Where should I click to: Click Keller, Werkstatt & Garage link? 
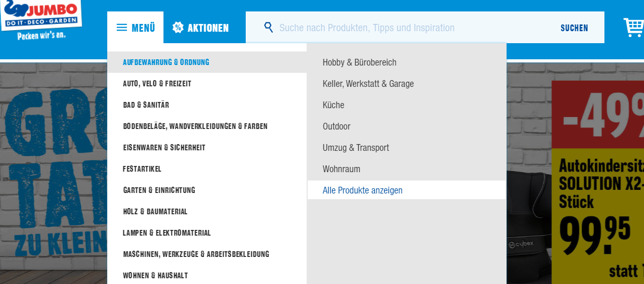click(x=368, y=84)
